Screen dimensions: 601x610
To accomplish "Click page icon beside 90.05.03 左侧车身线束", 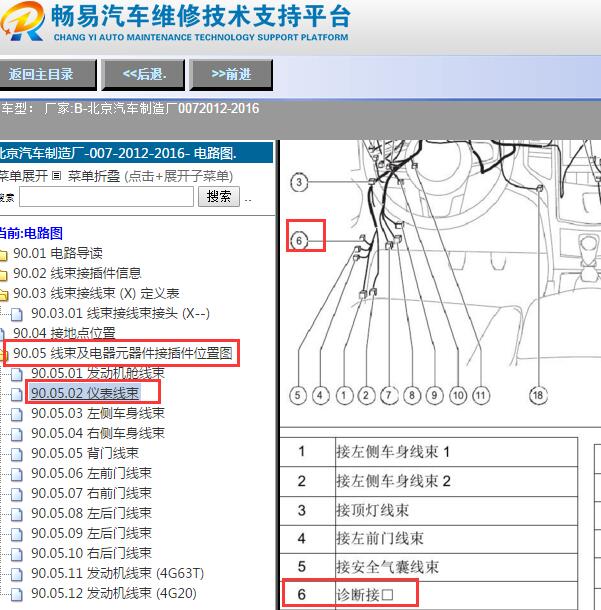I will click(16, 414).
